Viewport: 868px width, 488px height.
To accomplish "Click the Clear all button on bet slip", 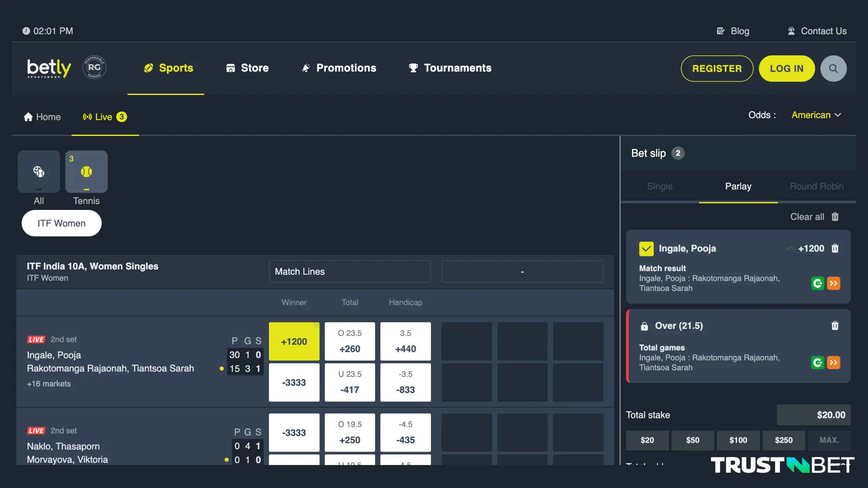I will coord(814,217).
